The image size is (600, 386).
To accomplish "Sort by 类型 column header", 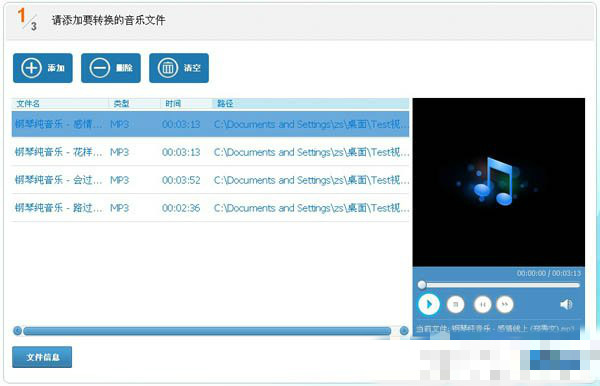I will tap(135, 104).
